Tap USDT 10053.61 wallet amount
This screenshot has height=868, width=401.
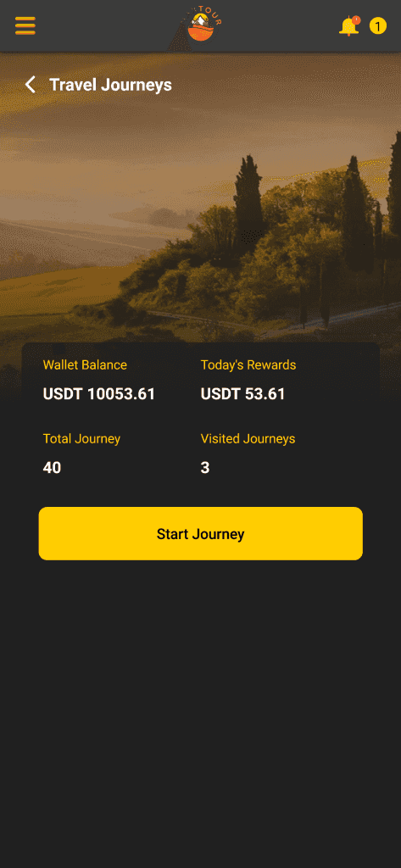[98, 394]
